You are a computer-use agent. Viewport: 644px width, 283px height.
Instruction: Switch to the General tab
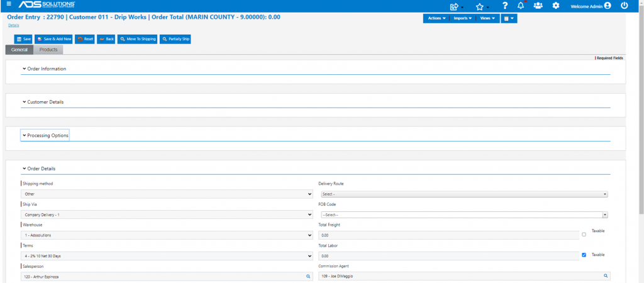coord(19,50)
